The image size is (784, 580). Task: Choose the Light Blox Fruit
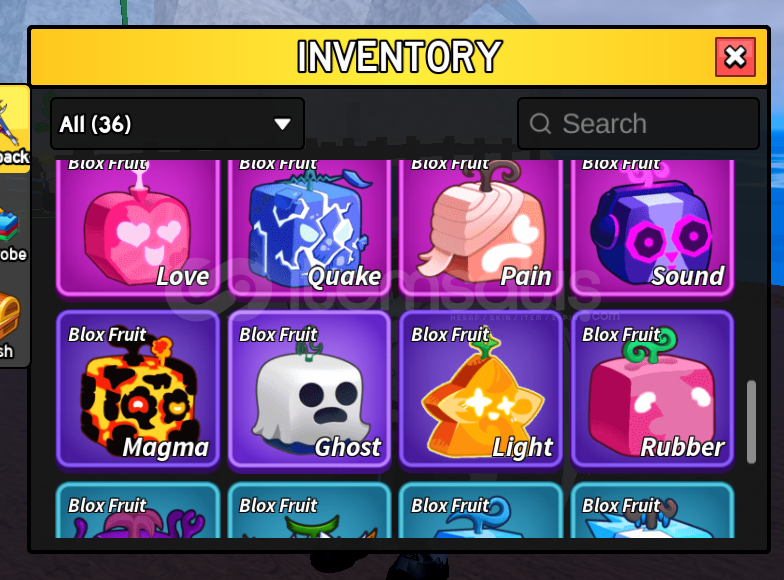pyautogui.click(x=481, y=390)
